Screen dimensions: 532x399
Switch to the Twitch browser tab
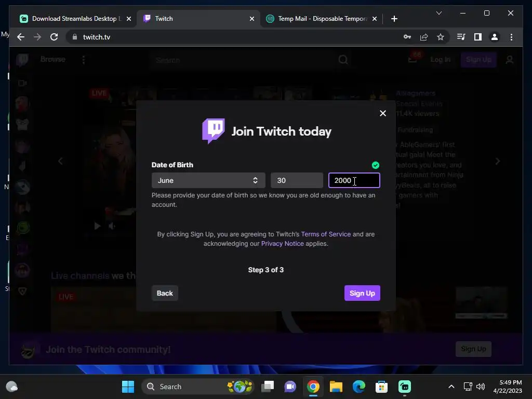click(x=198, y=19)
